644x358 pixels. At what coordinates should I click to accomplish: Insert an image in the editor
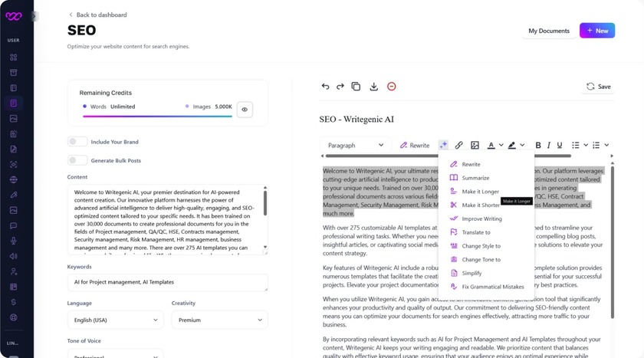pyautogui.click(x=475, y=145)
